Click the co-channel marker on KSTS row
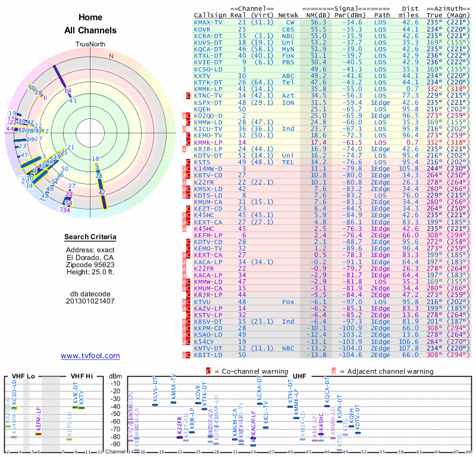Screen dimensions: 476x457 click(x=188, y=162)
